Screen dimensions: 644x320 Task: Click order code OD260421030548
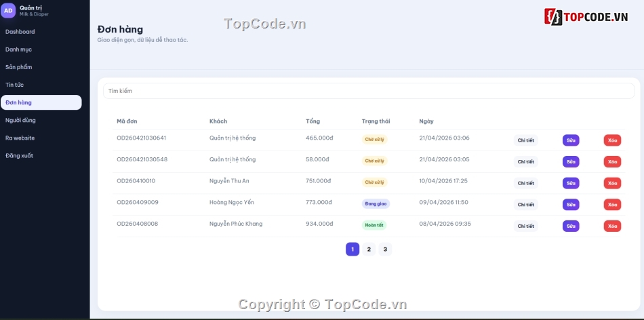142,159
